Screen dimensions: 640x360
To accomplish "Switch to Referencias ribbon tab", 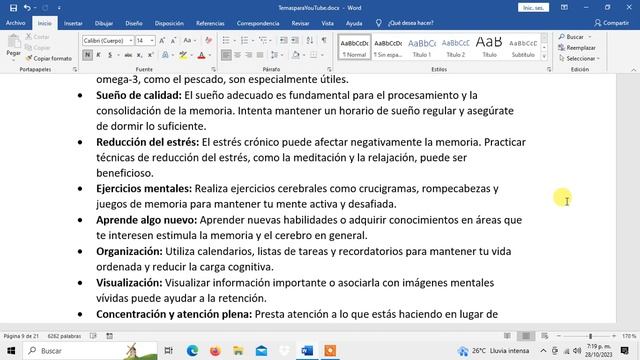I will pos(210,23).
